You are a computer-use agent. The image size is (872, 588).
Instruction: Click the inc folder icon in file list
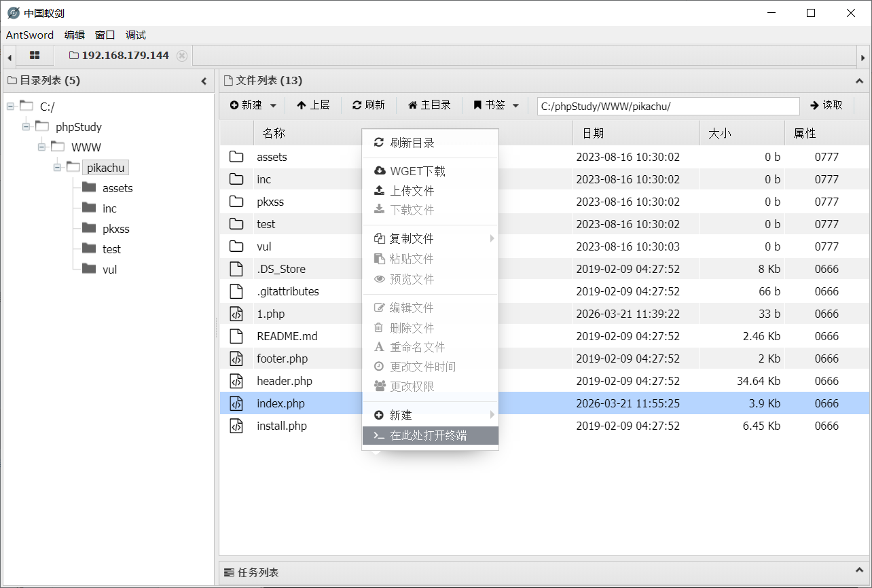pos(236,179)
